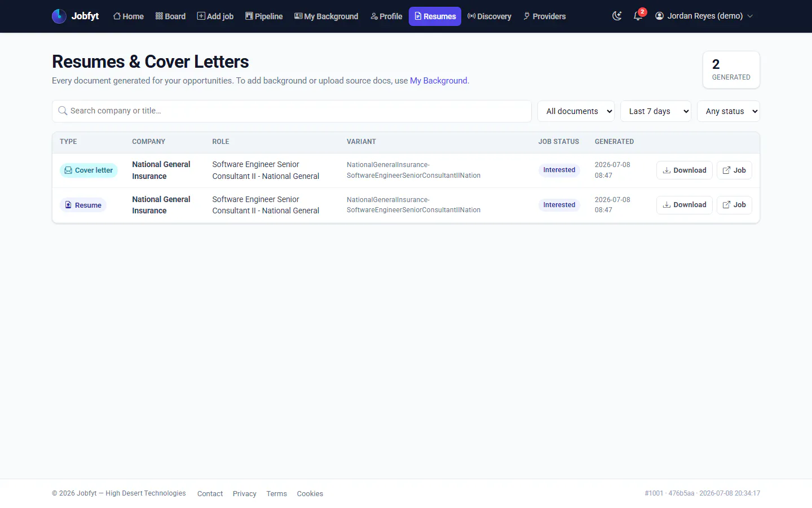
Task: Click generated date in Cover letter row
Action: point(612,170)
